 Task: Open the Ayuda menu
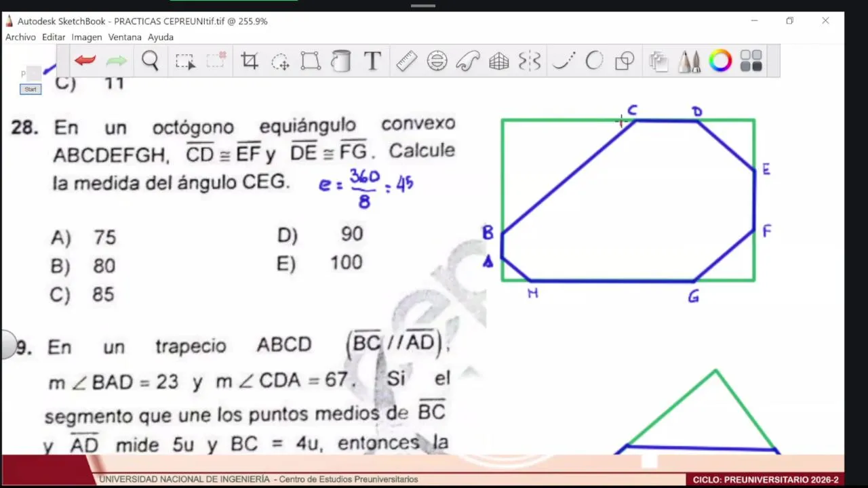[x=161, y=37]
